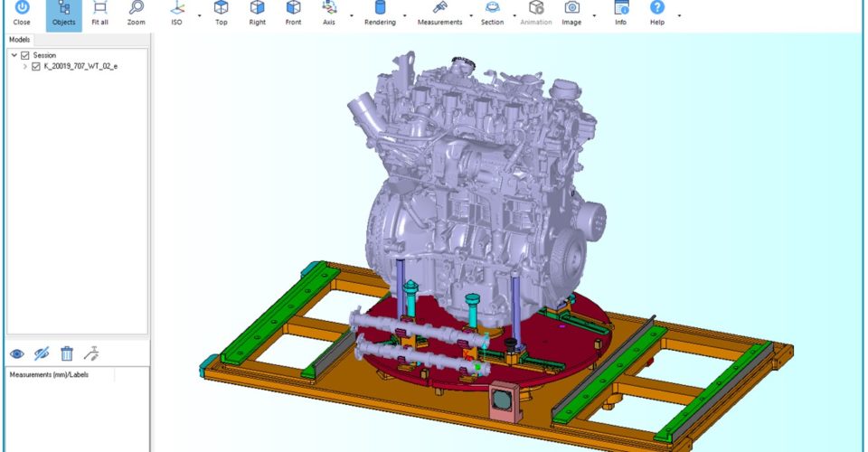Click the Animation tool icon

coord(536,8)
